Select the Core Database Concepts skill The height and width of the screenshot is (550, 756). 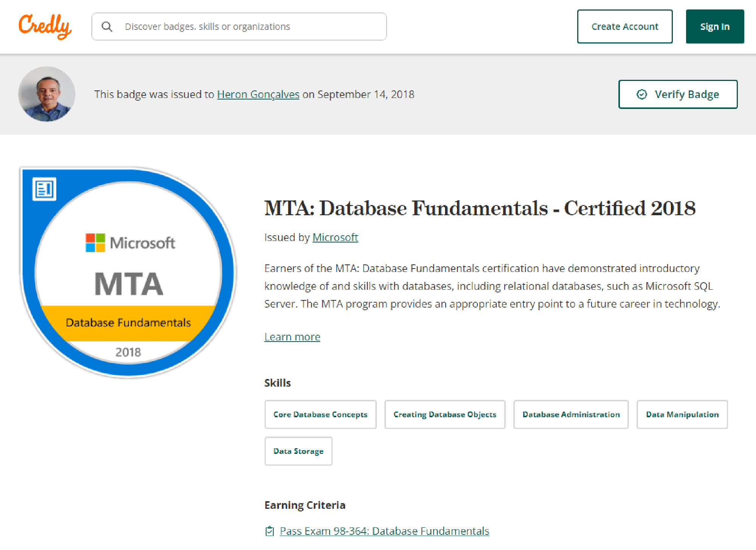321,414
